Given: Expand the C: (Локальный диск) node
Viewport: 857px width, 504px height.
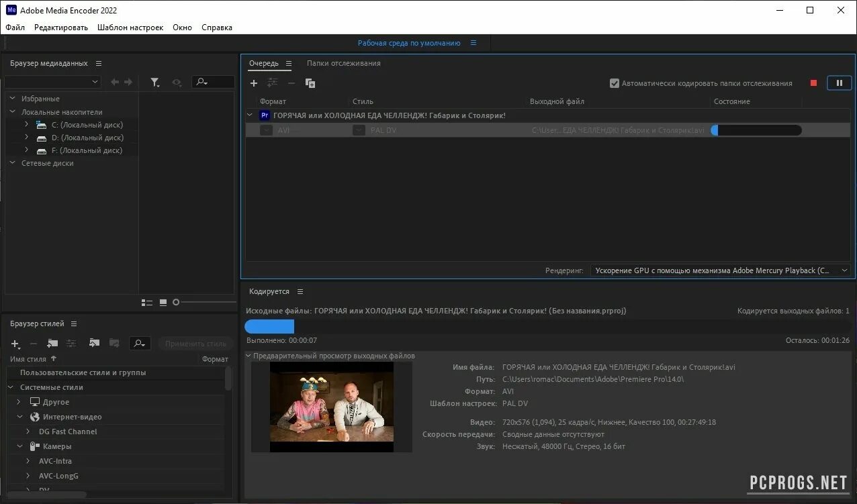Looking at the screenshot, I should point(27,125).
